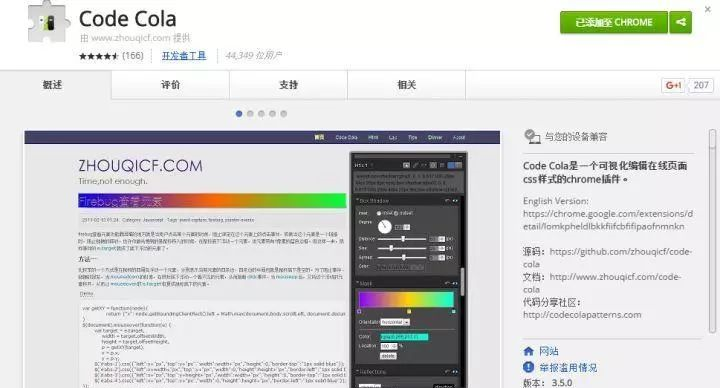Click the green 已添加至 CHROME button
Image resolution: width=720 pixels, height=388 pixels.
[x=614, y=22]
